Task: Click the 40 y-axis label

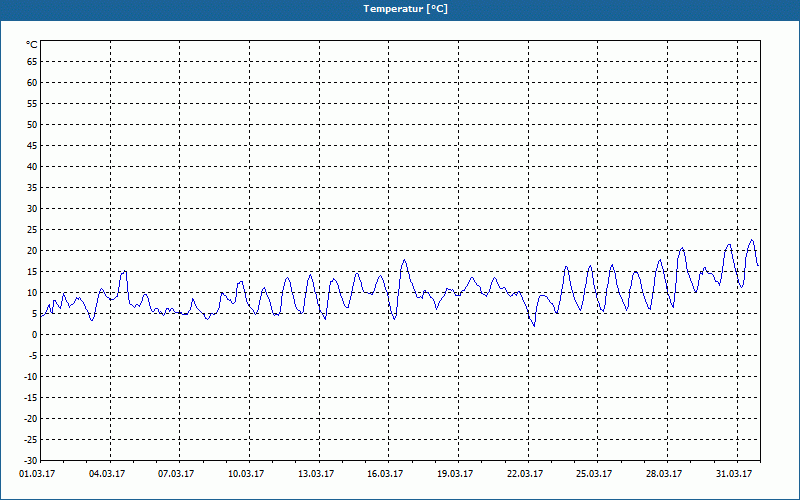Action: click(x=32, y=166)
